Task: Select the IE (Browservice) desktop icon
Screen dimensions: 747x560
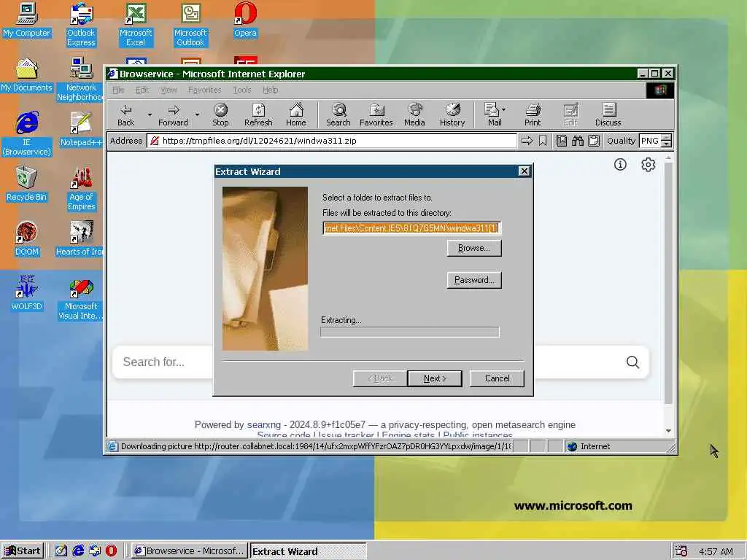Action: (x=27, y=134)
